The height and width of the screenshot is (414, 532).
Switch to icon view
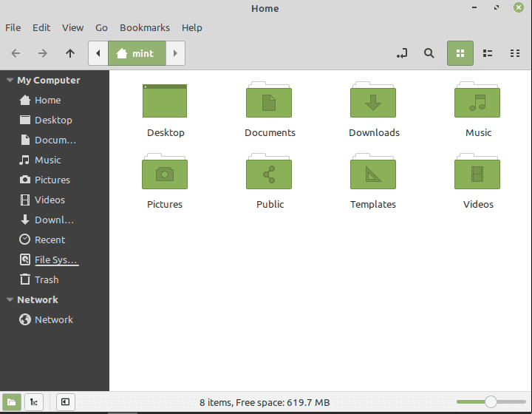click(x=460, y=53)
